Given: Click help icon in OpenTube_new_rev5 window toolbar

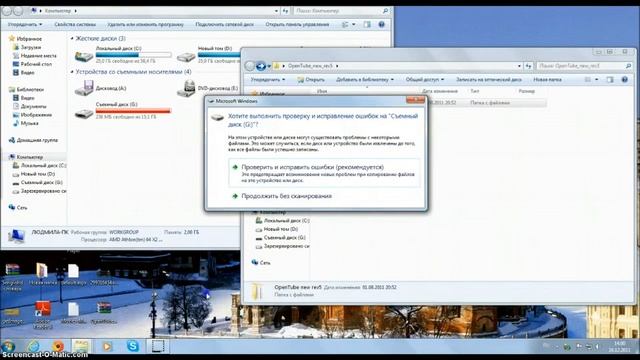Looking at the screenshot, I should pyautogui.click(x=624, y=80).
